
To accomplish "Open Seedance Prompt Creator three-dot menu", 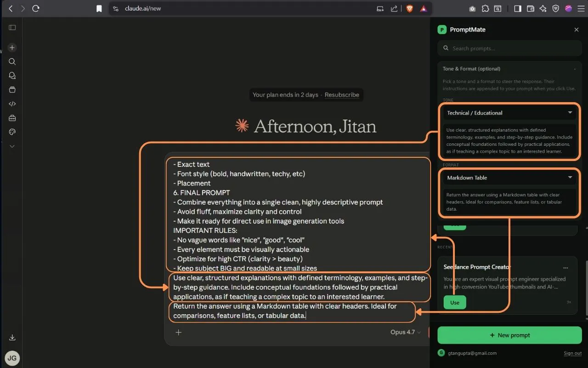I will [x=565, y=267].
